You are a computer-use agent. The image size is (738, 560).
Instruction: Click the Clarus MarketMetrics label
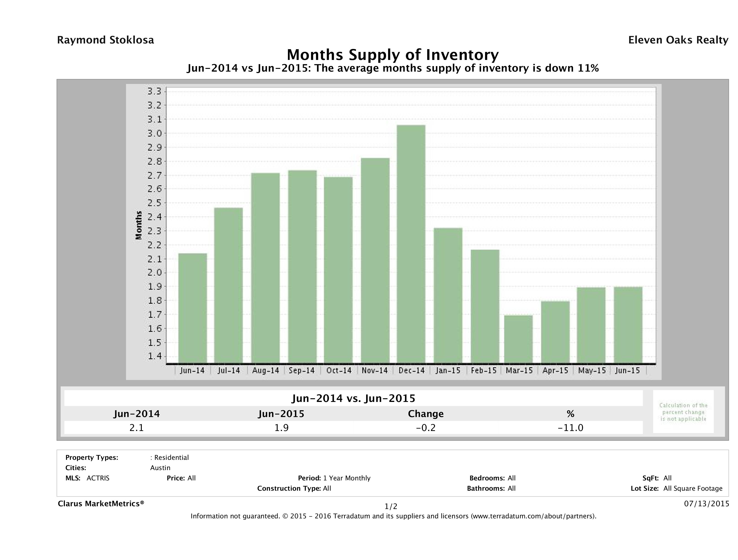(101, 503)
